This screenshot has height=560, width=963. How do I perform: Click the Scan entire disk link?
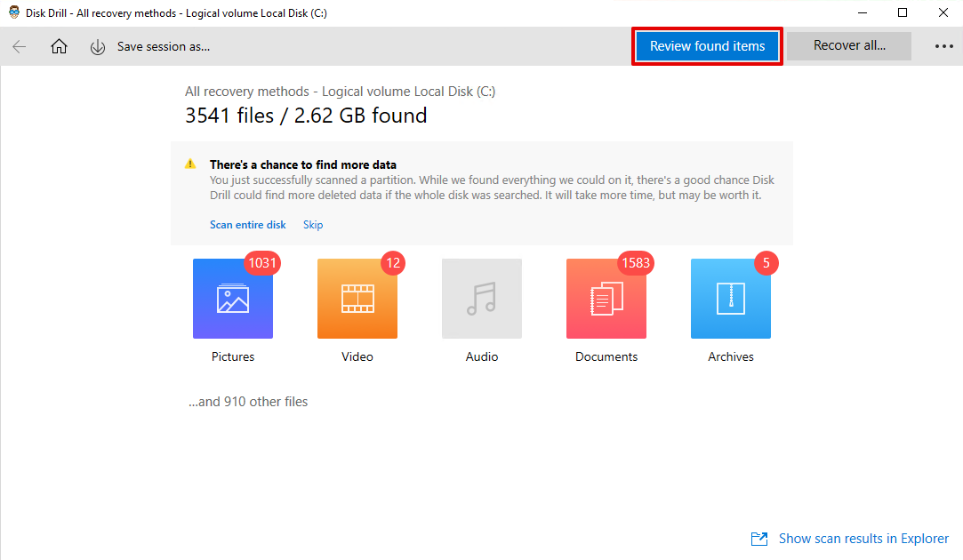[x=247, y=225]
